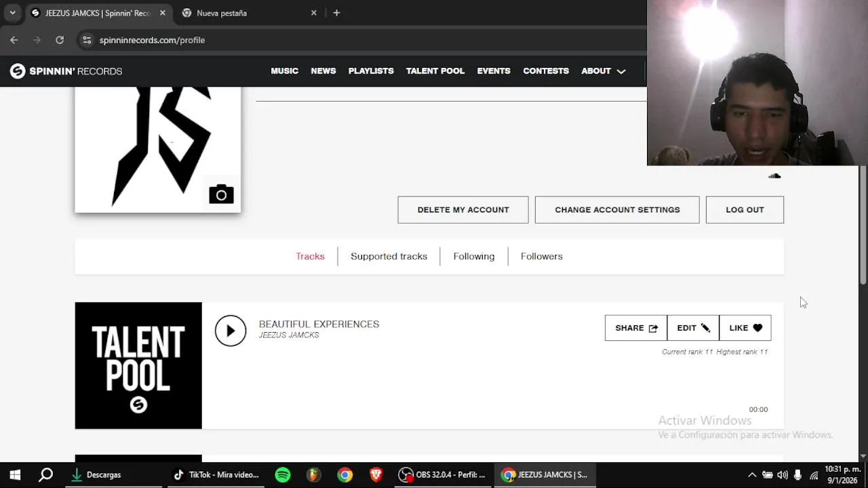Screen dimensions: 868x488
Task: Open PLAYLISTS in the navigation
Action: tap(371, 71)
